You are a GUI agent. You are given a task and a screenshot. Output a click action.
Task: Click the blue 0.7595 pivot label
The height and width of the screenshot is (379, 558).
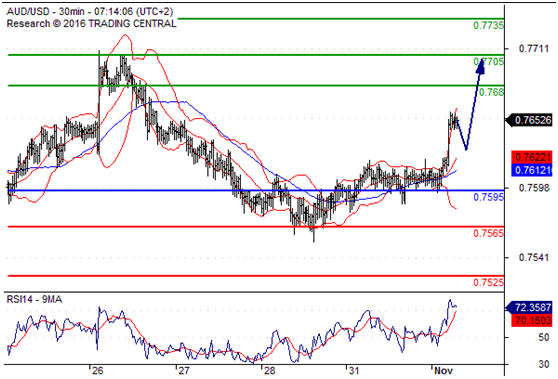click(x=488, y=197)
